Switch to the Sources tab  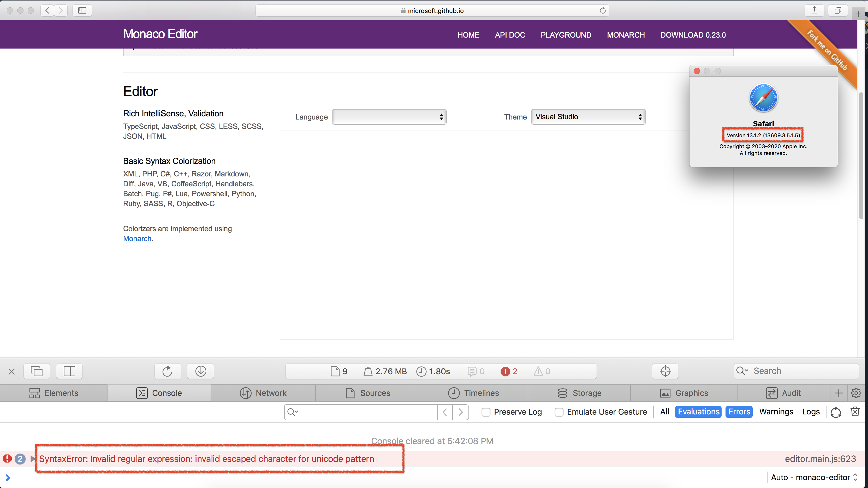pos(368,393)
